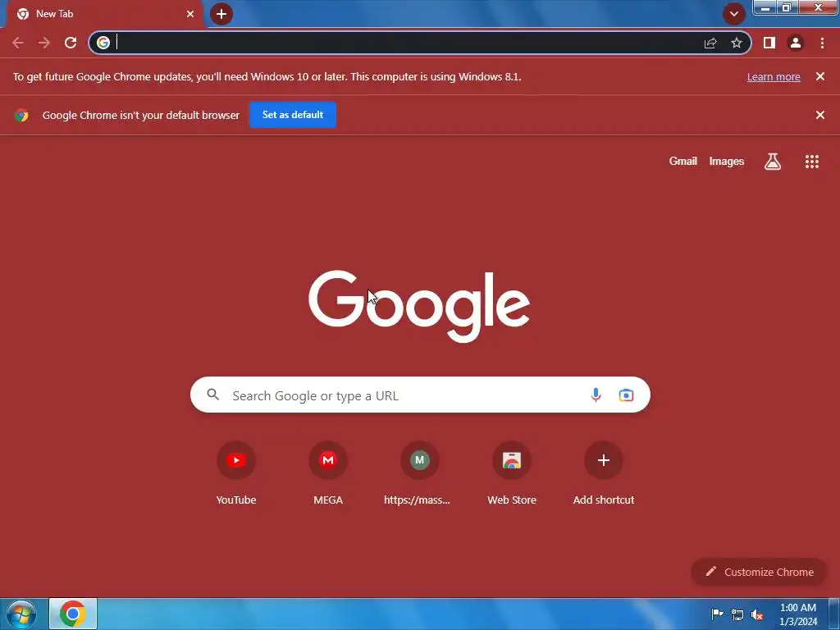Click Chrome icon on the taskbar
Viewport: 840px width, 630px height.
pos(73,614)
